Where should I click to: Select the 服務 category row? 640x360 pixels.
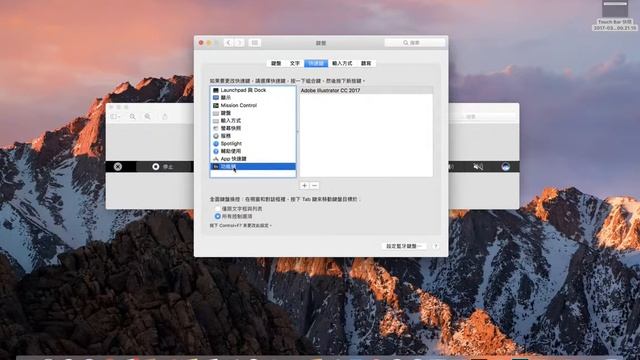point(253,136)
